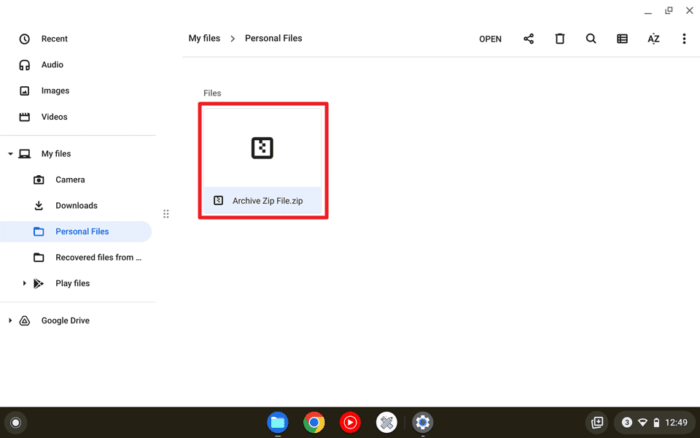This screenshot has height=438, width=700.
Task: Click the Camera folder icon
Action: [39, 180]
